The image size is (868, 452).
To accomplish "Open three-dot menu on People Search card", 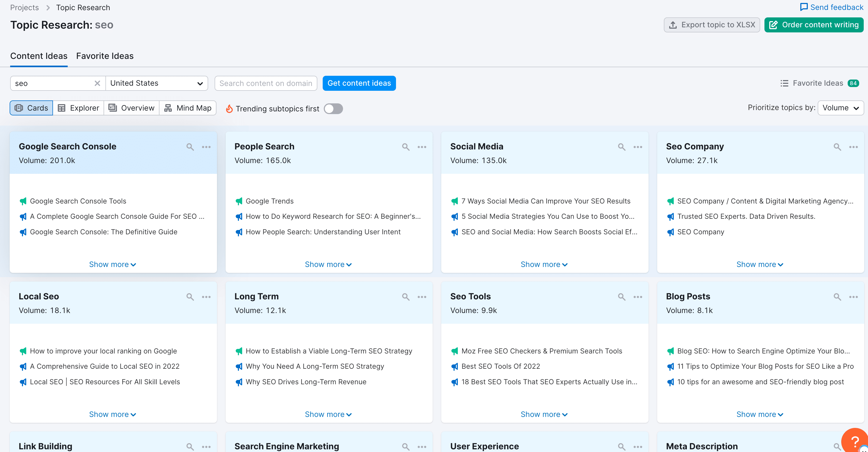I will point(422,147).
